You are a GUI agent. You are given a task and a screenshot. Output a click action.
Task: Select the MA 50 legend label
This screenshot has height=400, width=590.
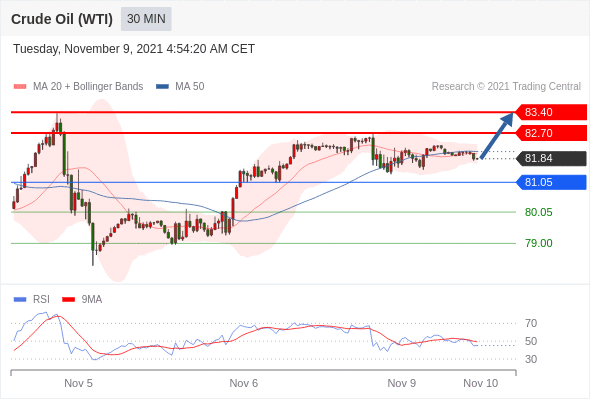(x=190, y=87)
